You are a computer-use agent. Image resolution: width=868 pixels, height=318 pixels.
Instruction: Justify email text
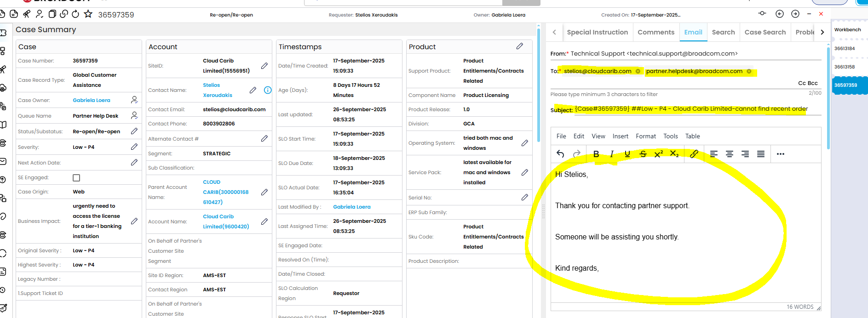tap(761, 154)
